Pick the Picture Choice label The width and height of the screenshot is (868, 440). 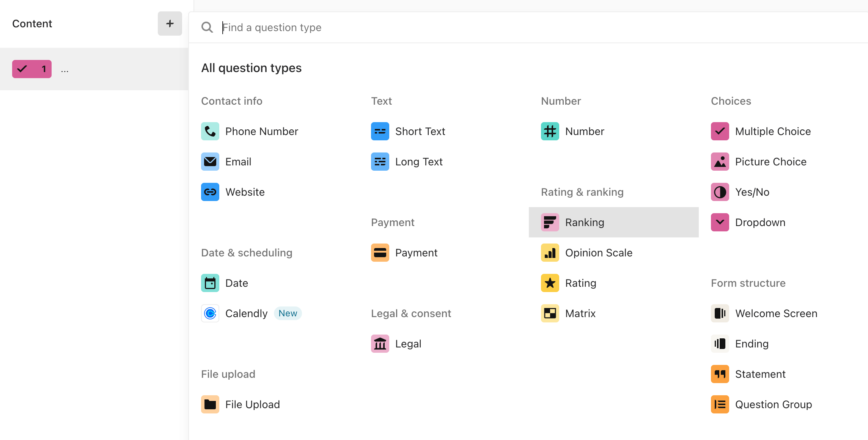point(771,162)
